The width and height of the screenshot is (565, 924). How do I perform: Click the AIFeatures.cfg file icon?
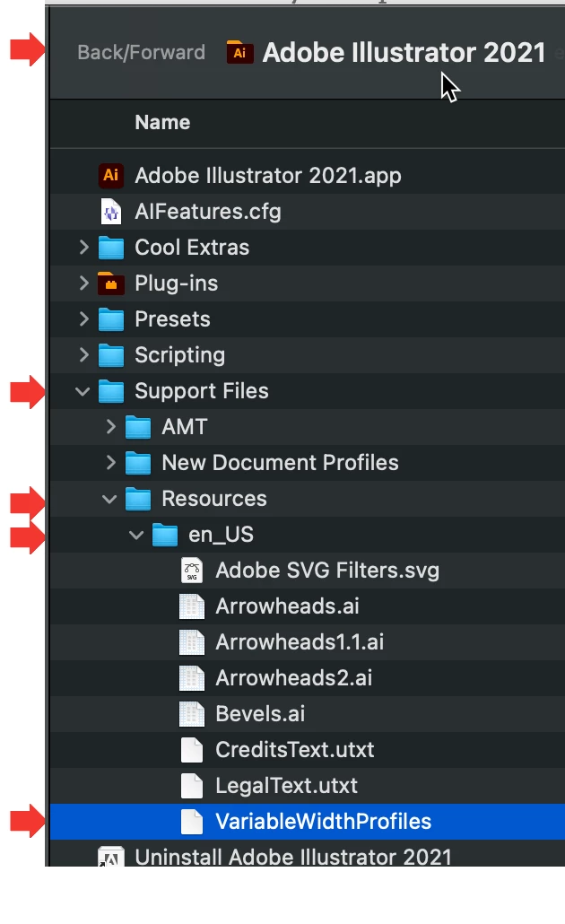[111, 212]
